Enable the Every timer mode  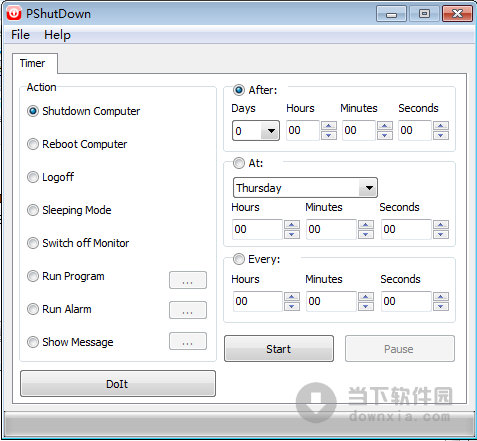(x=256, y=259)
